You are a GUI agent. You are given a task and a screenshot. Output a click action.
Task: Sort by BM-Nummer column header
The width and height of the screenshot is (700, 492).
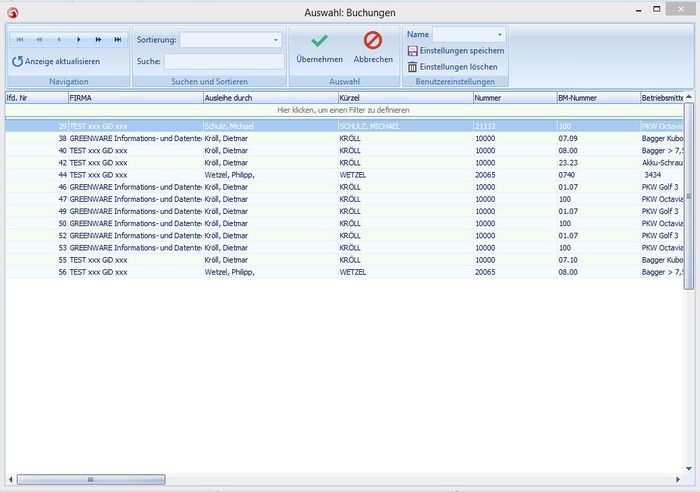click(x=598, y=98)
